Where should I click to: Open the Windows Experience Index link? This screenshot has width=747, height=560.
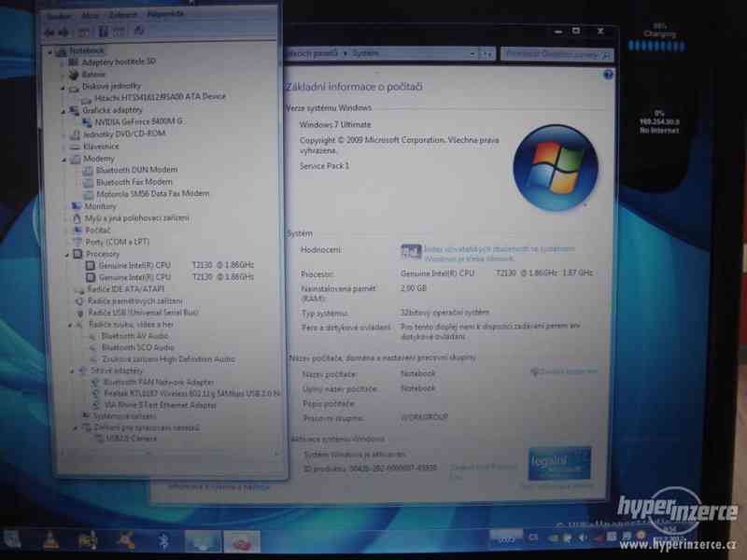tap(500, 254)
